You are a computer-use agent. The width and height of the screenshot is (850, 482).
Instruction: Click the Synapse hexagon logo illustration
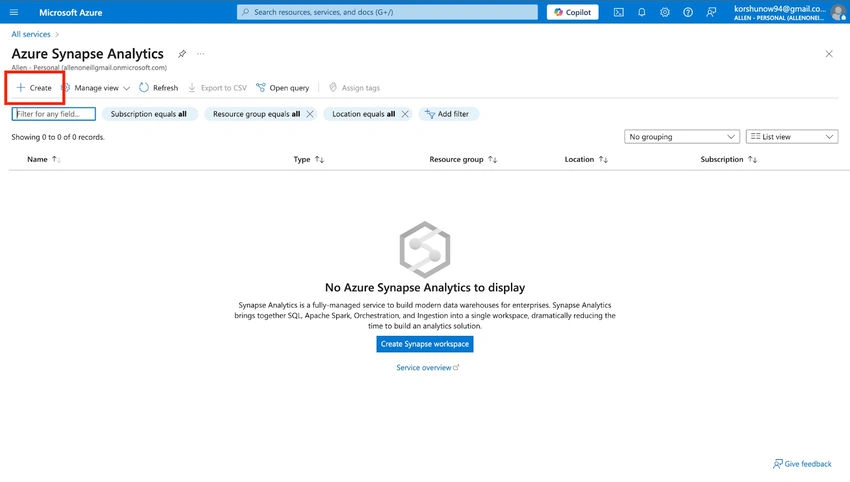(424, 249)
